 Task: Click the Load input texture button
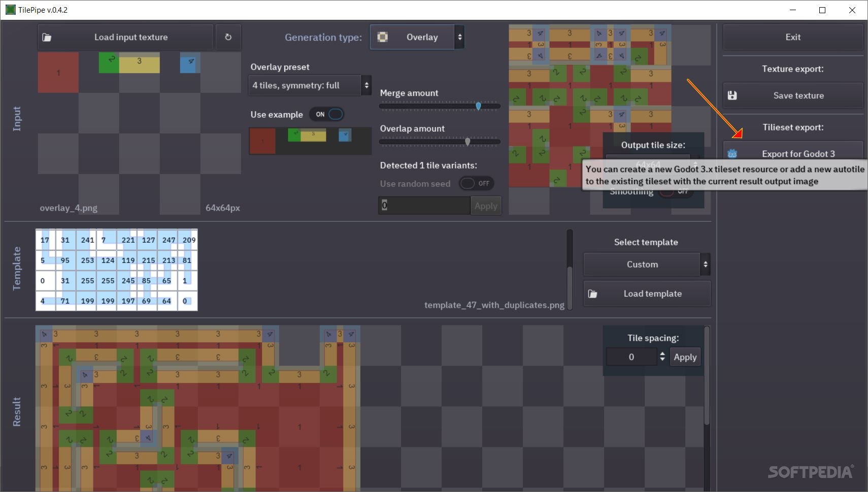[x=125, y=37]
